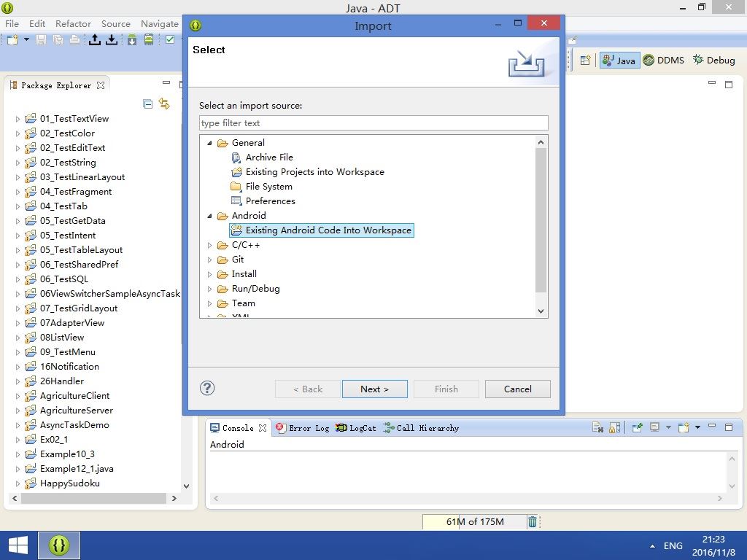Select File System import source

tap(268, 187)
